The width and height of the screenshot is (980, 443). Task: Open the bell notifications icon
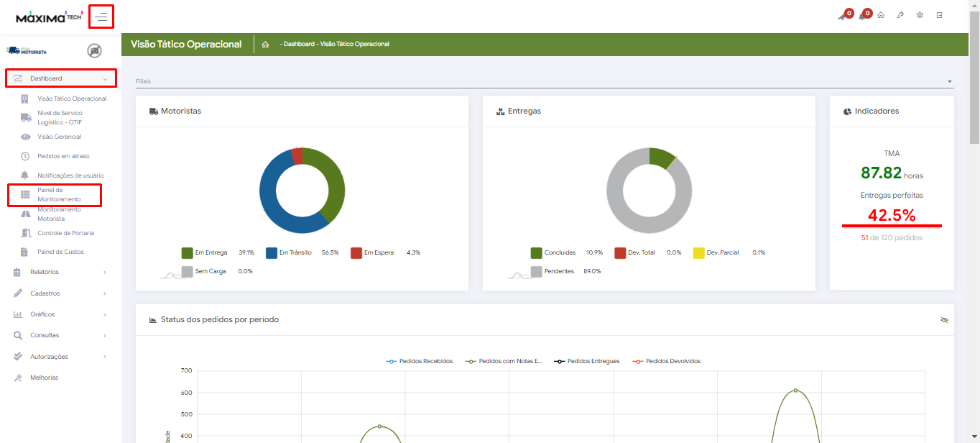[x=863, y=16]
